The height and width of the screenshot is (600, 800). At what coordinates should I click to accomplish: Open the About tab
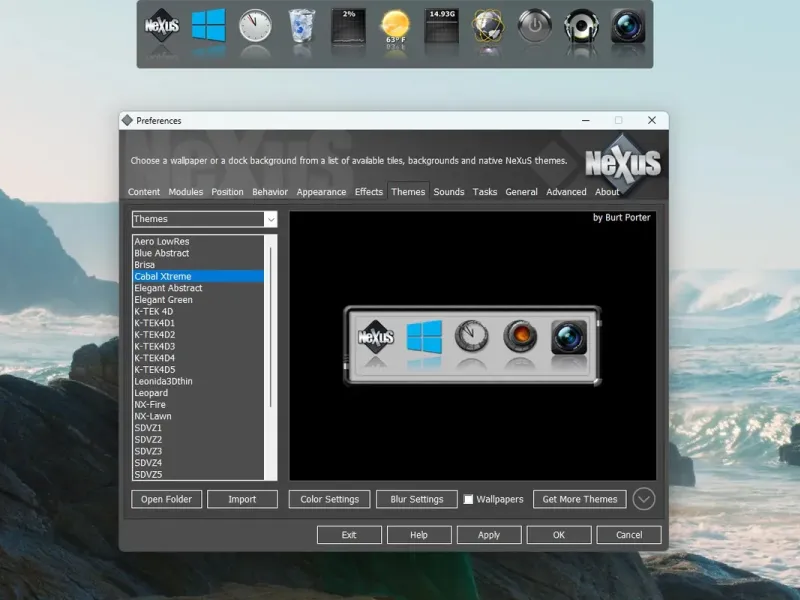[x=607, y=192]
